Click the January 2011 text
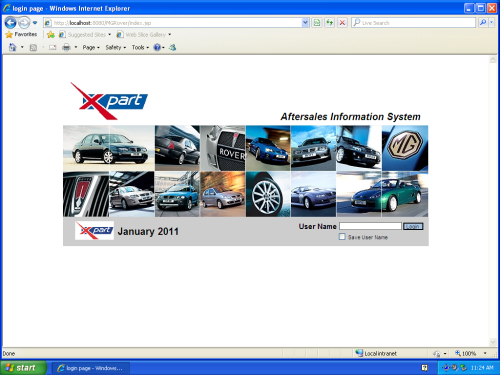 pos(148,231)
